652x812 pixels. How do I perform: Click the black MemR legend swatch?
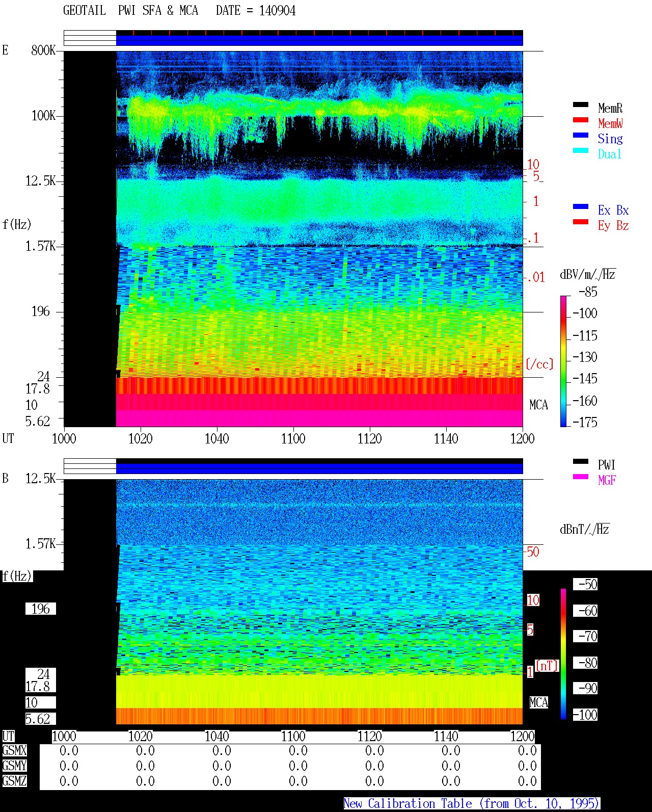click(x=581, y=104)
